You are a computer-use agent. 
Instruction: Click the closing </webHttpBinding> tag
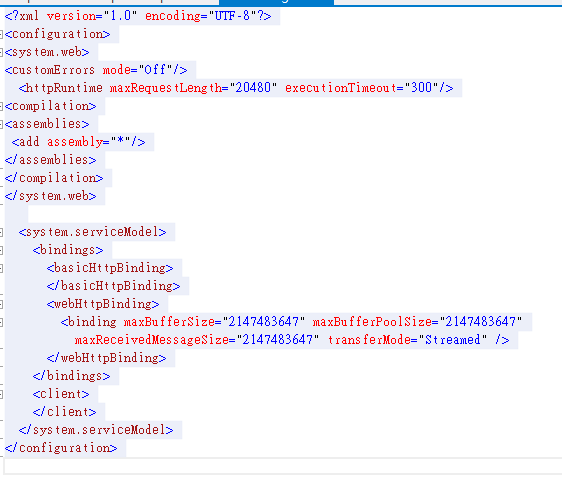pos(106,358)
